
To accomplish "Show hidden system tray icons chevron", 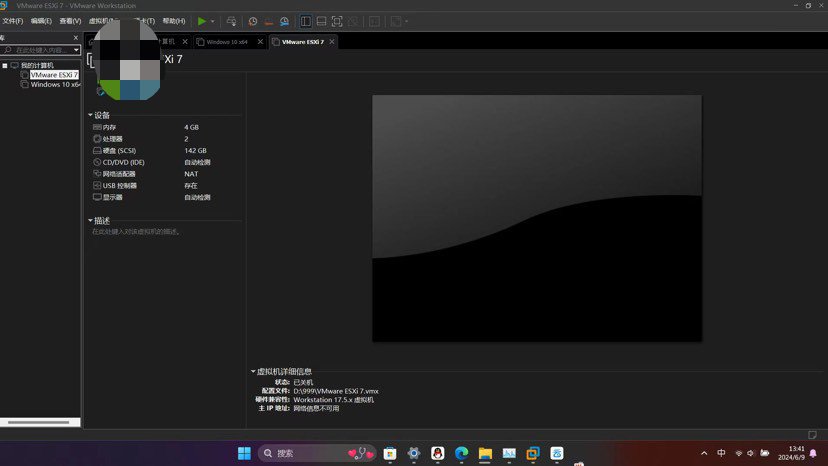I will 704,453.
